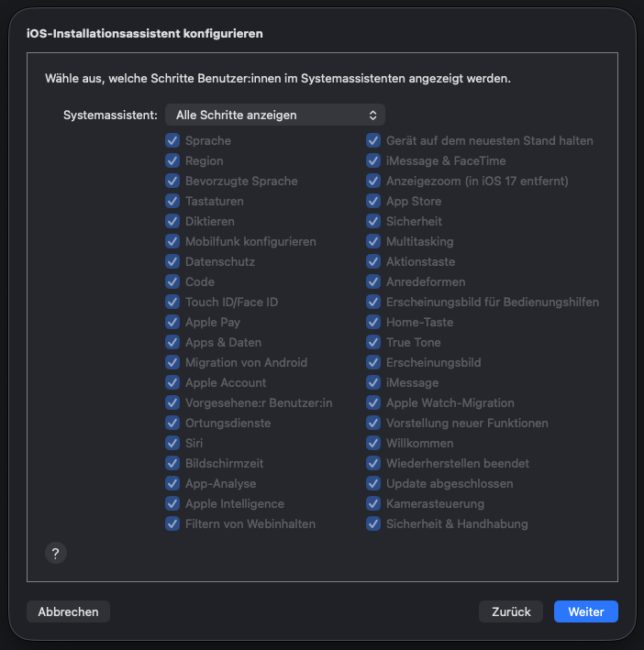Toggle the Siri checkbox

click(x=172, y=443)
